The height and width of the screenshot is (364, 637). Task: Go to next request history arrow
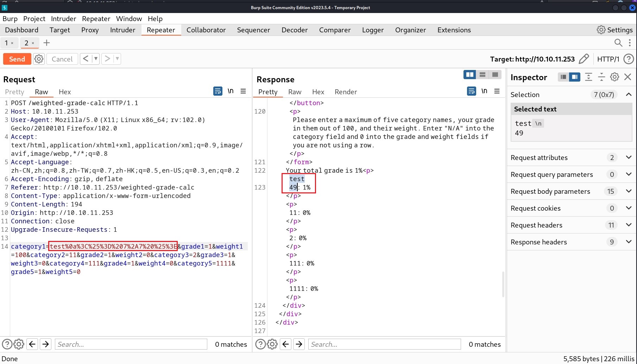tap(107, 59)
